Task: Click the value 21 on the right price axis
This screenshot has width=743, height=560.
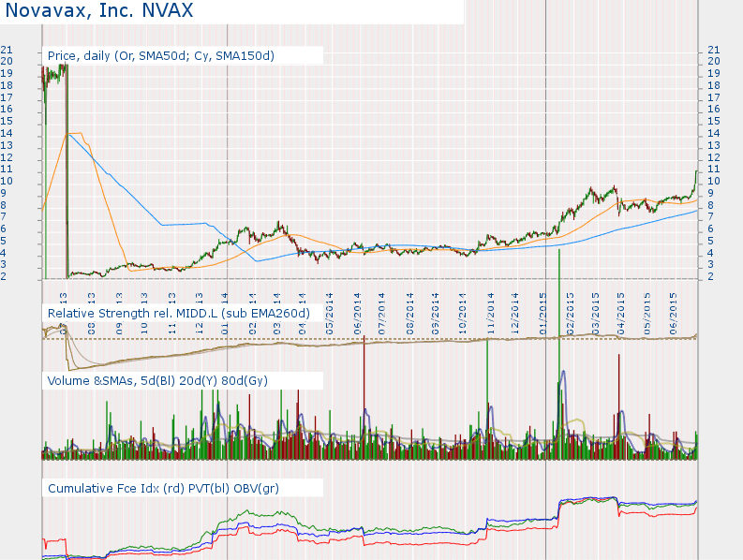Action: pos(714,50)
